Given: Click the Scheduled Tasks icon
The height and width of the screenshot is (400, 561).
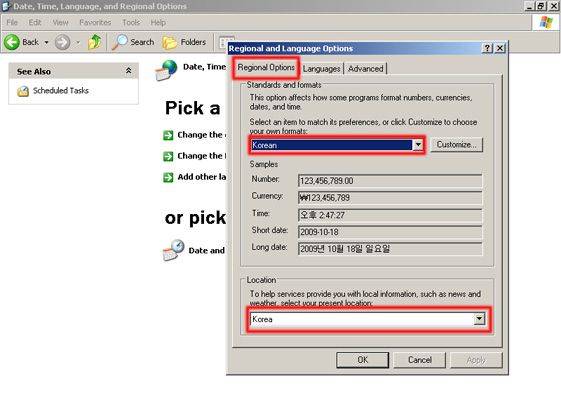Looking at the screenshot, I should 23,91.
